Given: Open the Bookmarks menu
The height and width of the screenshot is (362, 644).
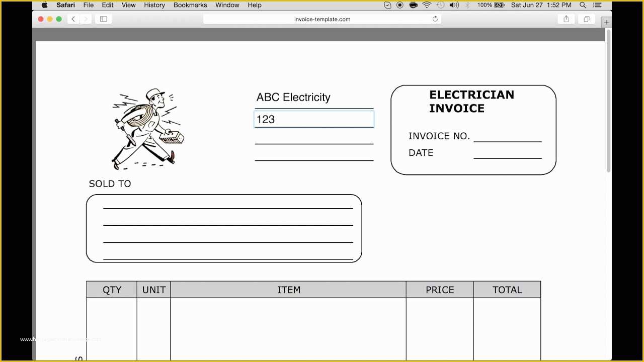Looking at the screenshot, I should click(x=190, y=5).
